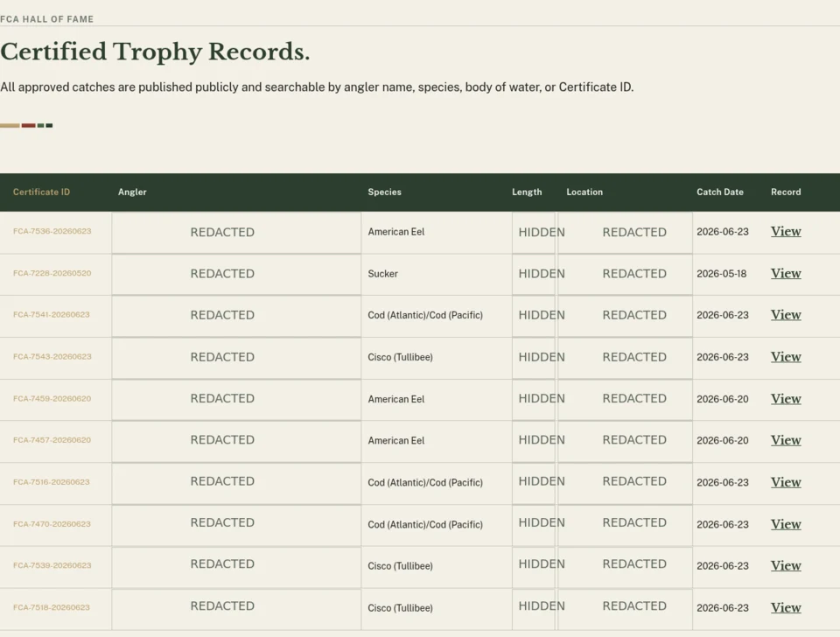Select certificate ID FCA-7543-20260623

point(52,356)
